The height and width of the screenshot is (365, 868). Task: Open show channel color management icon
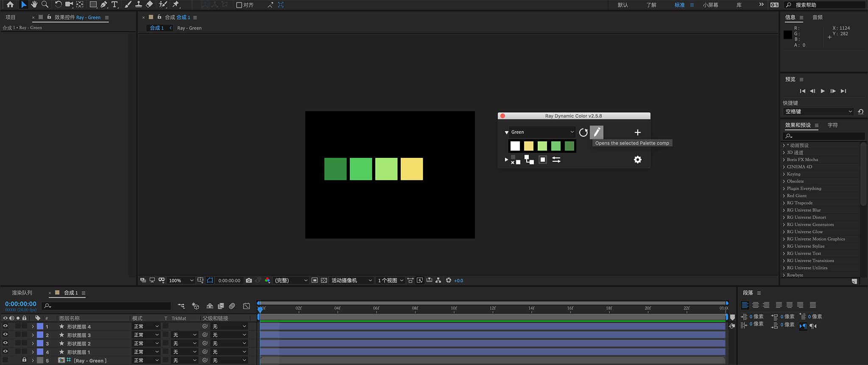pyautogui.click(x=268, y=281)
